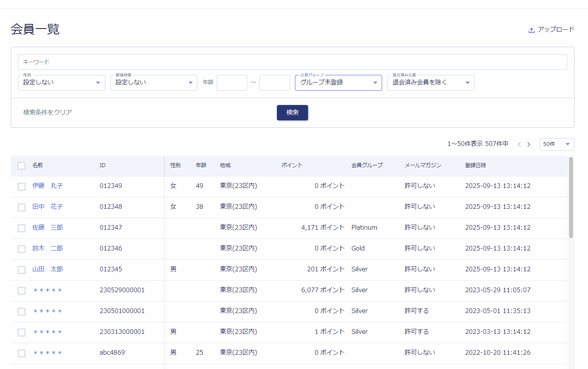Open masked member with ID 230313000001
Image resolution: width=588 pixels, height=369 pixels.
tap(47, 332)
